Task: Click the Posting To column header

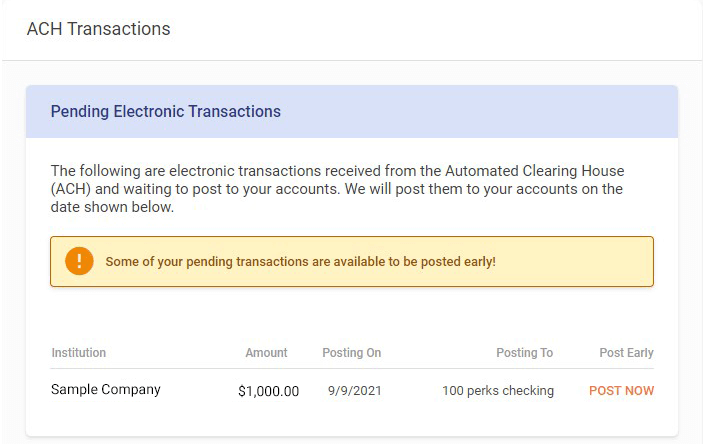Action: click(524, 353)
